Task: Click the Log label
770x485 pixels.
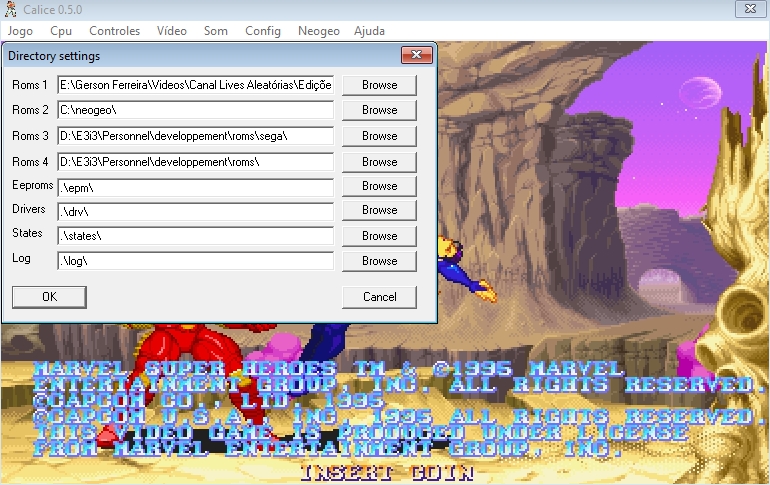Action: [21, 259]
